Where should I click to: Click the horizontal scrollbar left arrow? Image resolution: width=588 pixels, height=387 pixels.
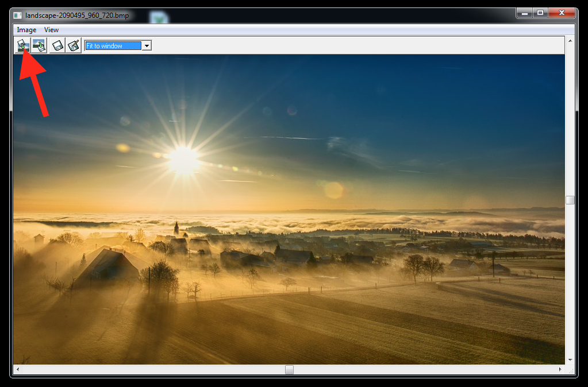pos(18,369)
